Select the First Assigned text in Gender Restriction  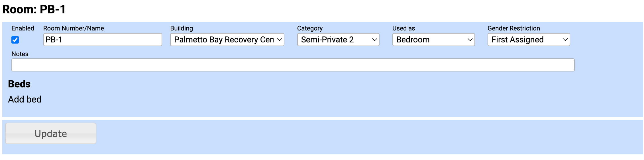[517, 40]
